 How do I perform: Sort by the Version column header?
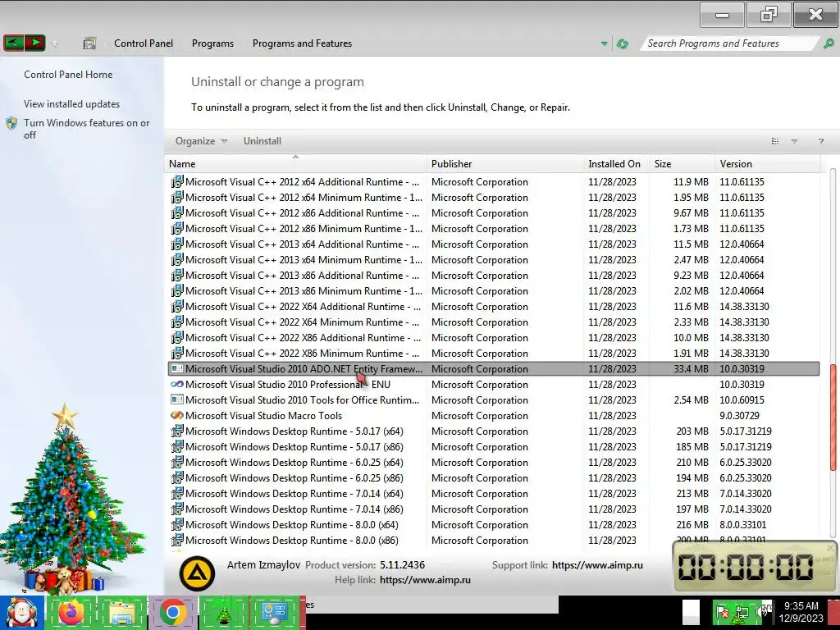click(x=767, y=164)
